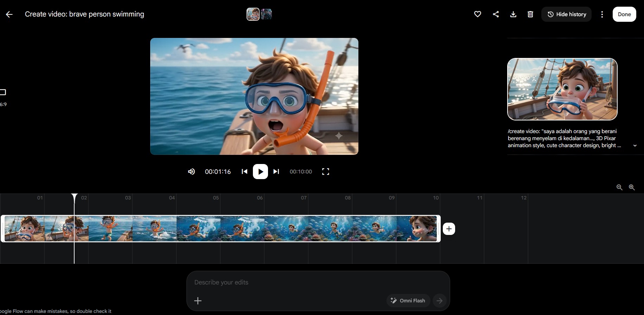Click the Done button
The image size is (644, 315).
click(624, 14)
